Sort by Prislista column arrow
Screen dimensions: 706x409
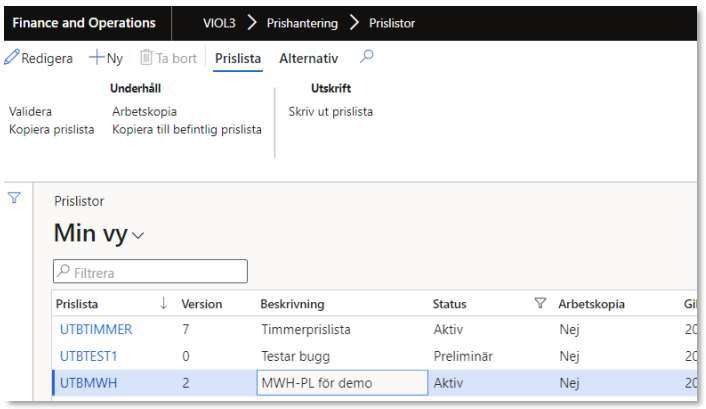164,304
